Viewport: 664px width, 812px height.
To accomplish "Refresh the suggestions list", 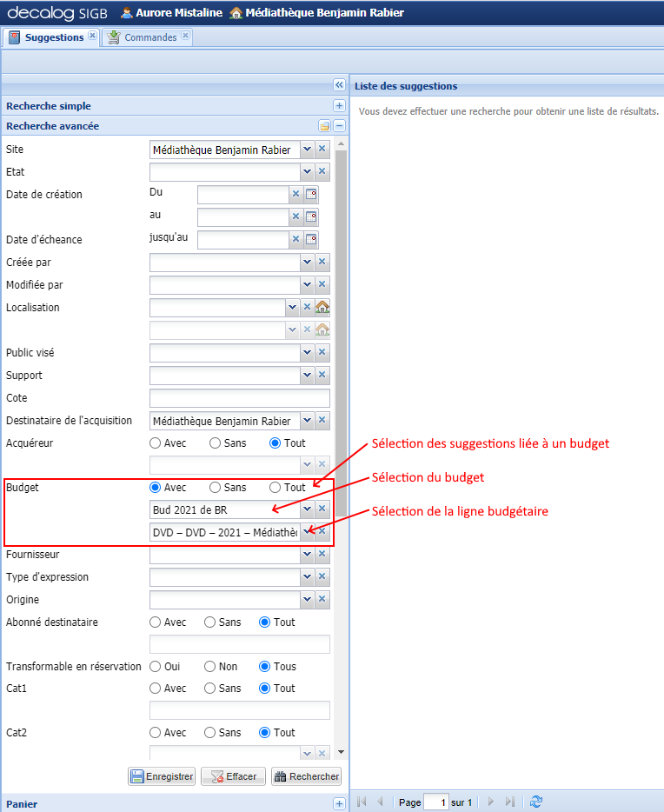I will point(536,802).
